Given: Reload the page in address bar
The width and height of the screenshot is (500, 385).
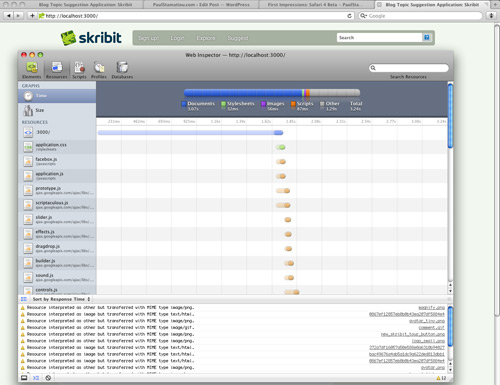Looking at the screenshot, I should [349, 16].
